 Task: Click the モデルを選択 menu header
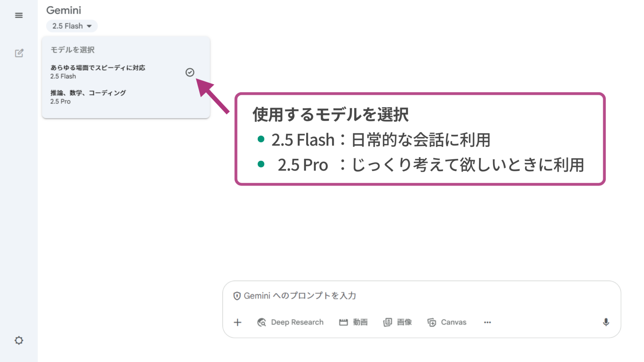[x=72, y=50]
